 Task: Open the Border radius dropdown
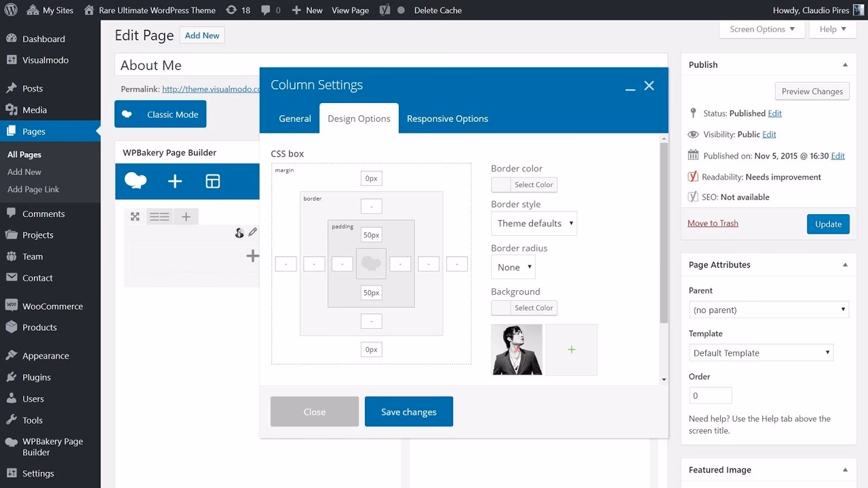tap(513, 267)
